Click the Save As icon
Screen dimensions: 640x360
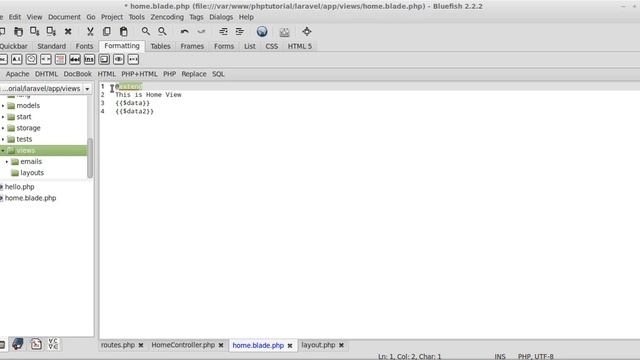pyautogui.click(x=51, y=31)
